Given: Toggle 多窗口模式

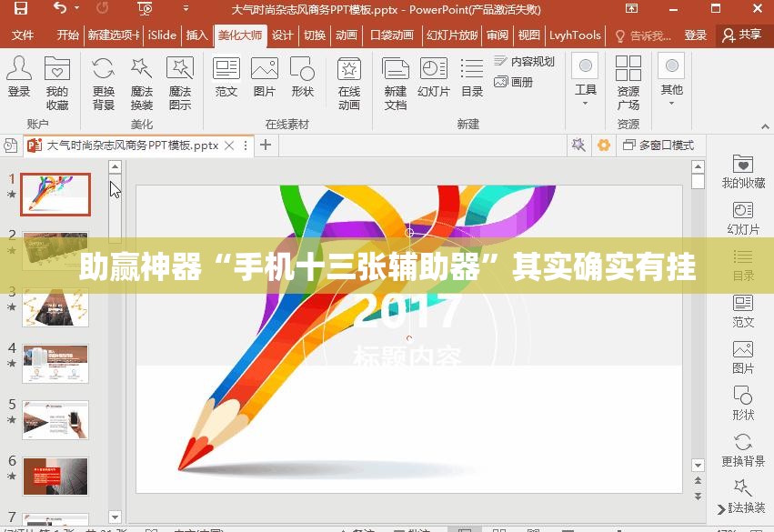Looking at the screenshot, I should coord(658,146).
